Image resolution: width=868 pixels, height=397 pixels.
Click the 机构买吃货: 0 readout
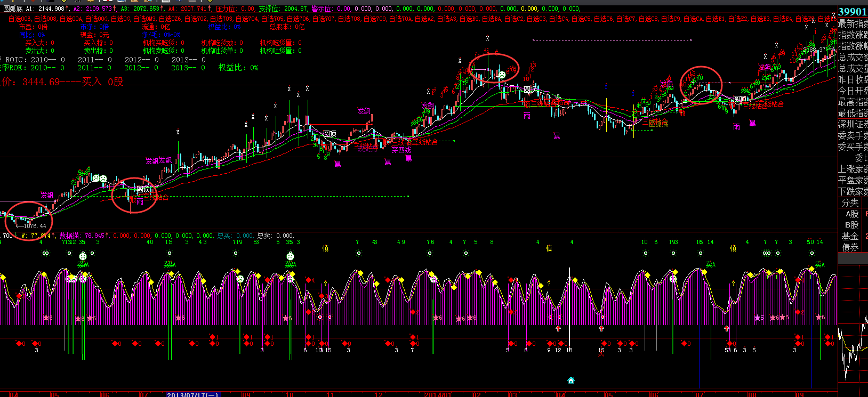click(164, 43)
